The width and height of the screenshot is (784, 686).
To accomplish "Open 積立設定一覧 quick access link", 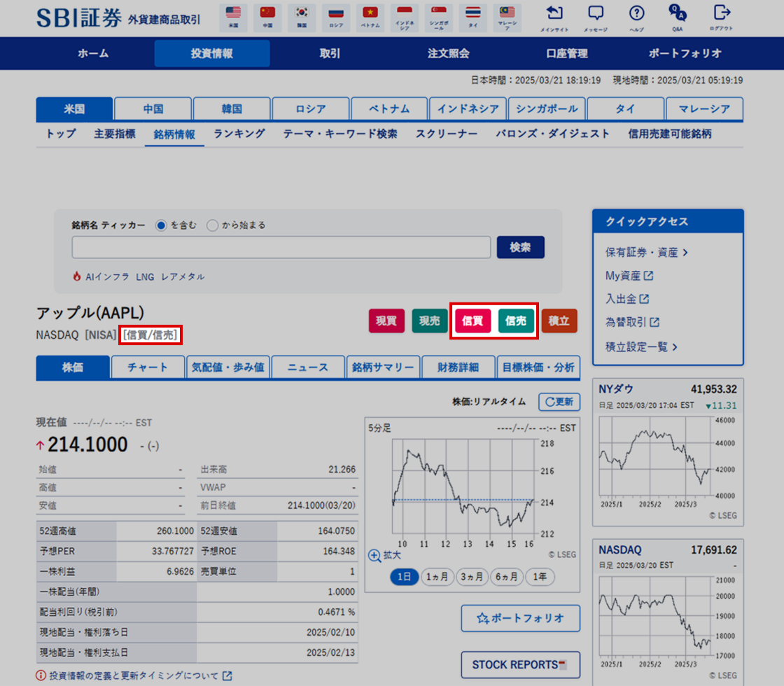I will tap(641, 347).
